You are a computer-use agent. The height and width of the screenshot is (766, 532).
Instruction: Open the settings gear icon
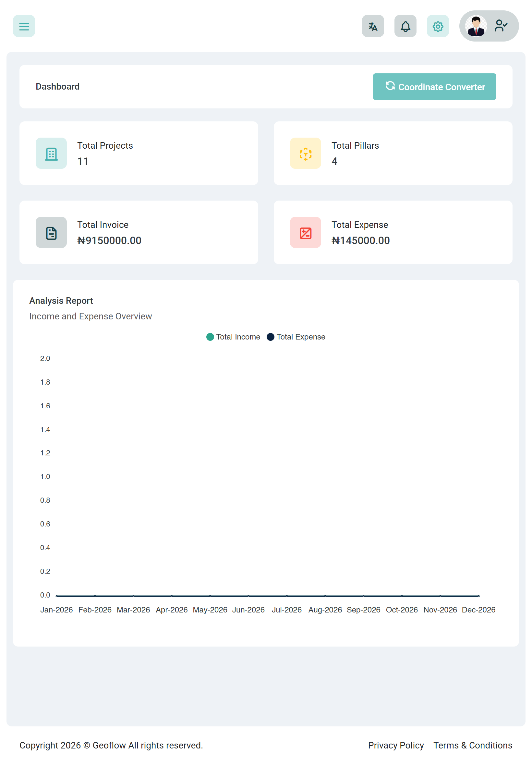pyautogui.click(x=437, y=26)
